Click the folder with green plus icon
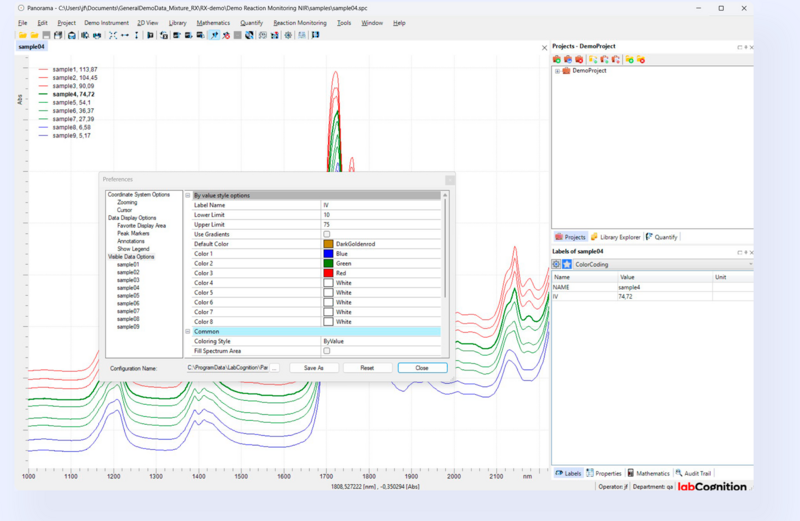800x521 pixels. click(x=630, y=60)
